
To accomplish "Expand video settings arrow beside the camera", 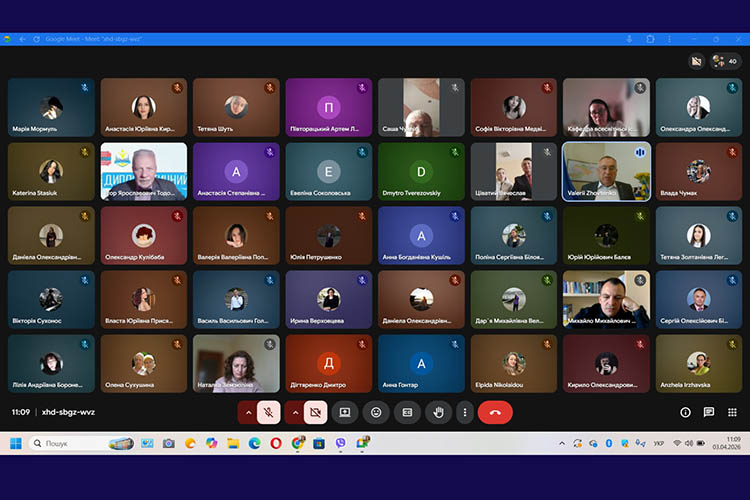I will [x=295, y=411].
